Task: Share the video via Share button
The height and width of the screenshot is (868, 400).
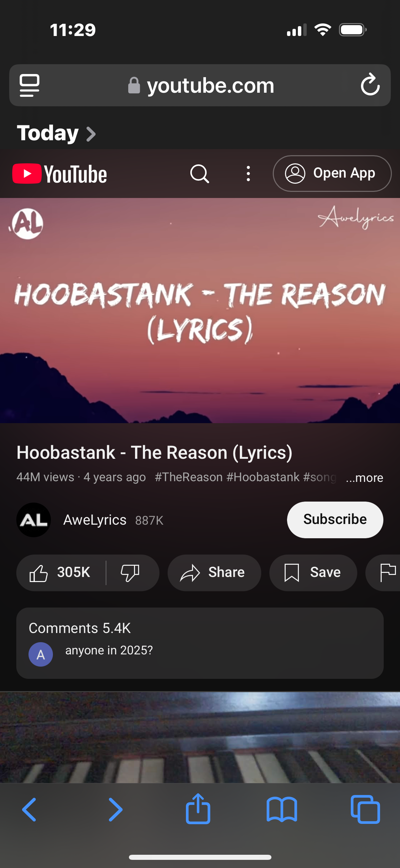Action: tap(214, 573)
